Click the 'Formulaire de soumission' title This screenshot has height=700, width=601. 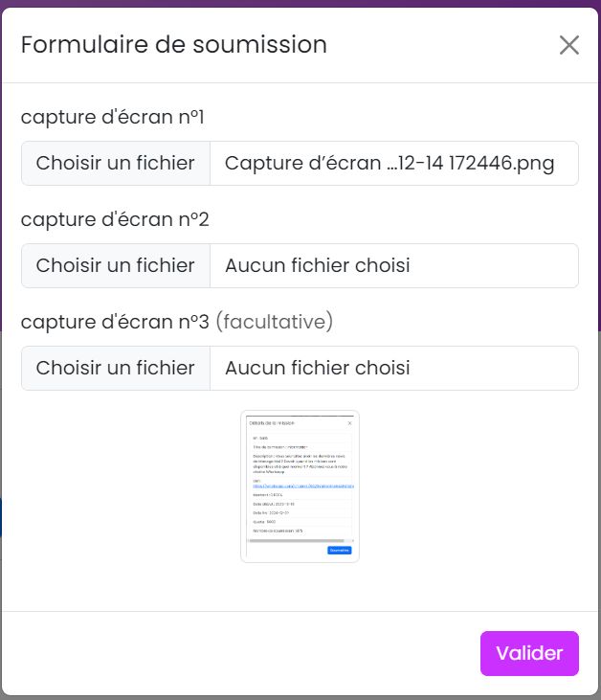click(174, 44)
